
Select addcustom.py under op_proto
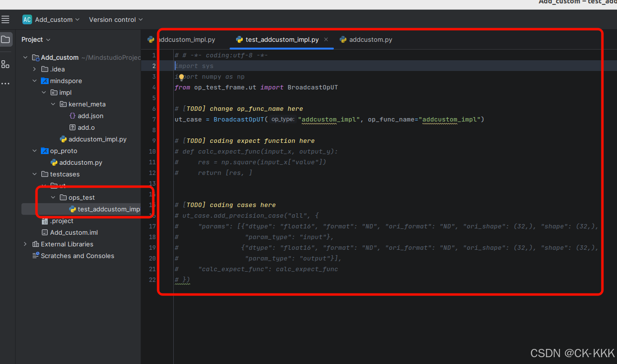pyautogui.click(x=76, y=162)
